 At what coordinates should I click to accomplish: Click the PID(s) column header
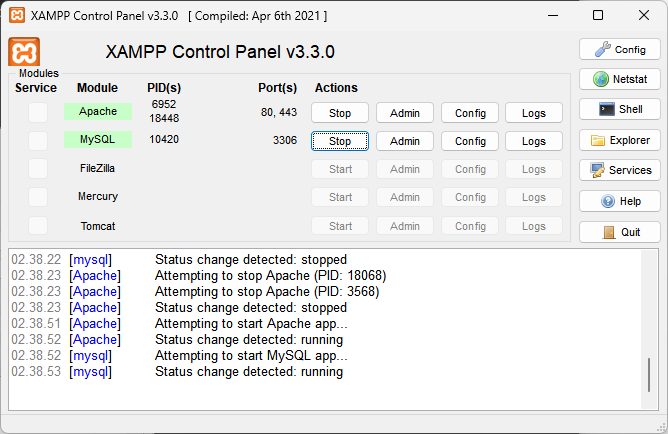[164, 88]
